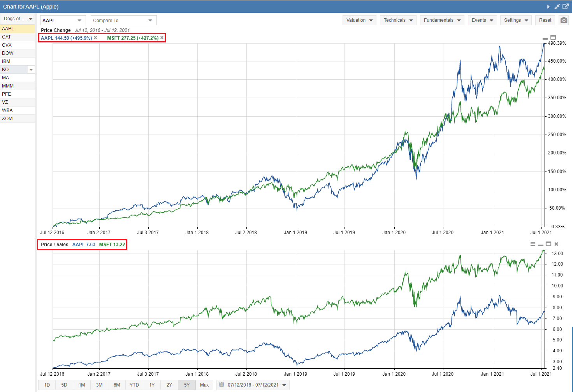Click the AAPL 144.50 (+495.9%) legend

[x=66, y=38]
